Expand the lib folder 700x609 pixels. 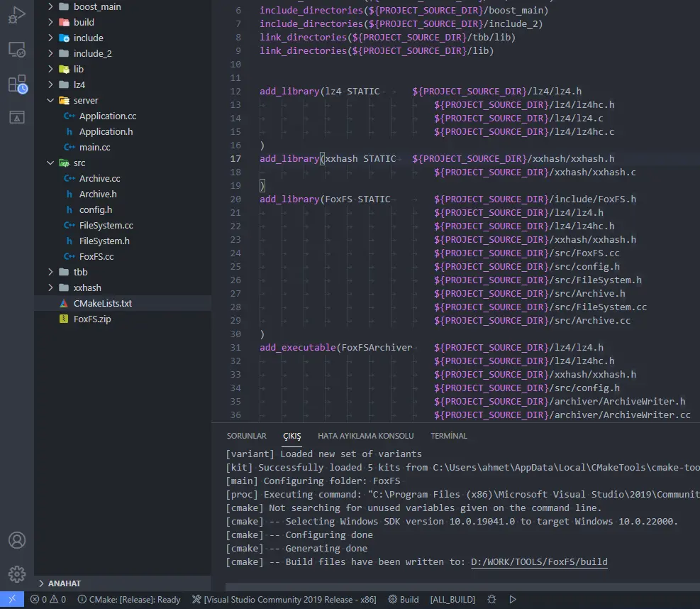pos(50,69)
